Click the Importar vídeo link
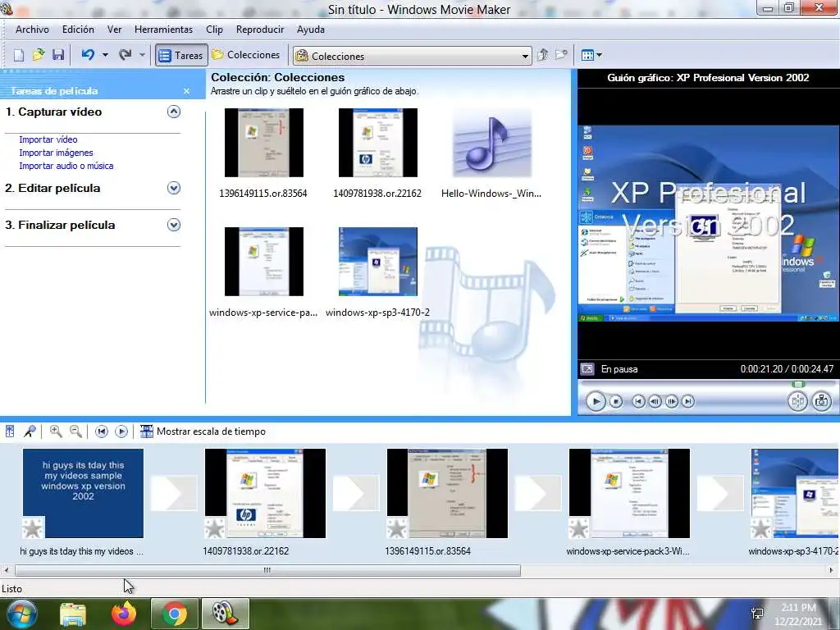 (48, 139)
